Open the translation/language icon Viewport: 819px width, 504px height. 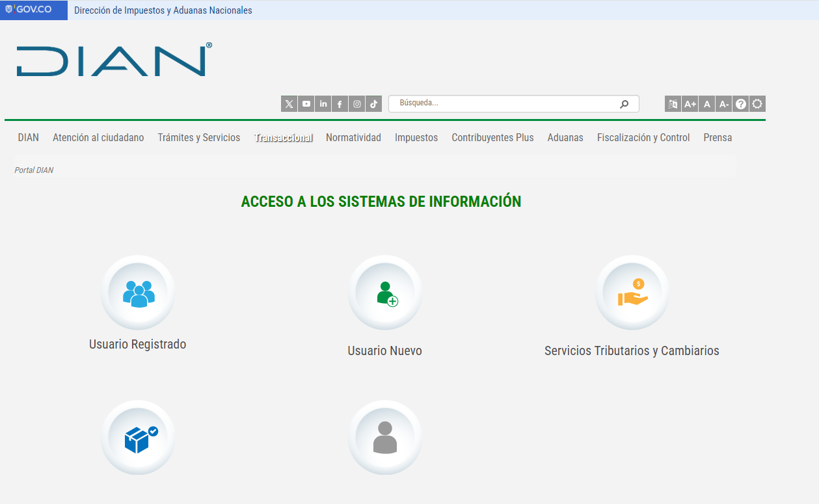click(673, 104)
